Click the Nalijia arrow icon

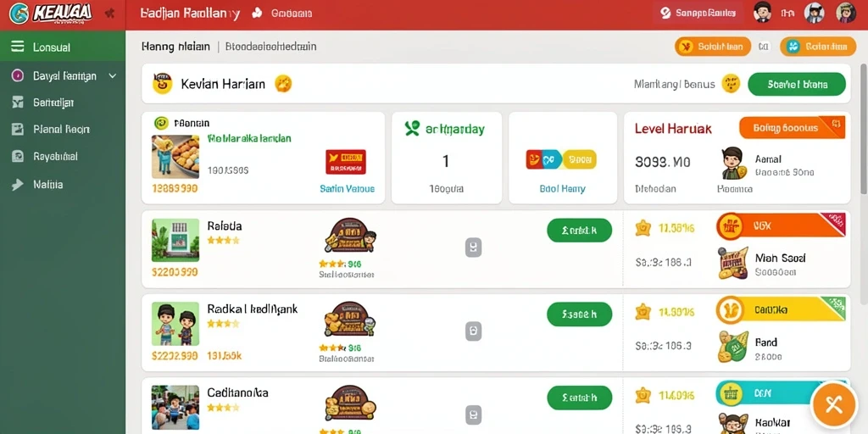18,184
